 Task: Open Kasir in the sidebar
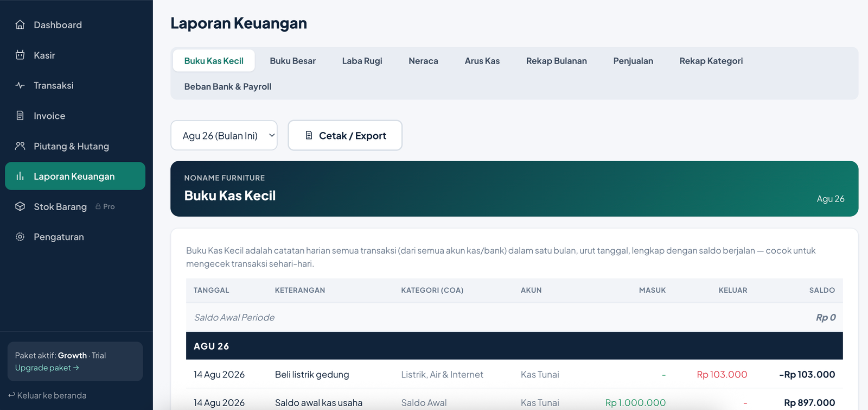coord(75,55)
